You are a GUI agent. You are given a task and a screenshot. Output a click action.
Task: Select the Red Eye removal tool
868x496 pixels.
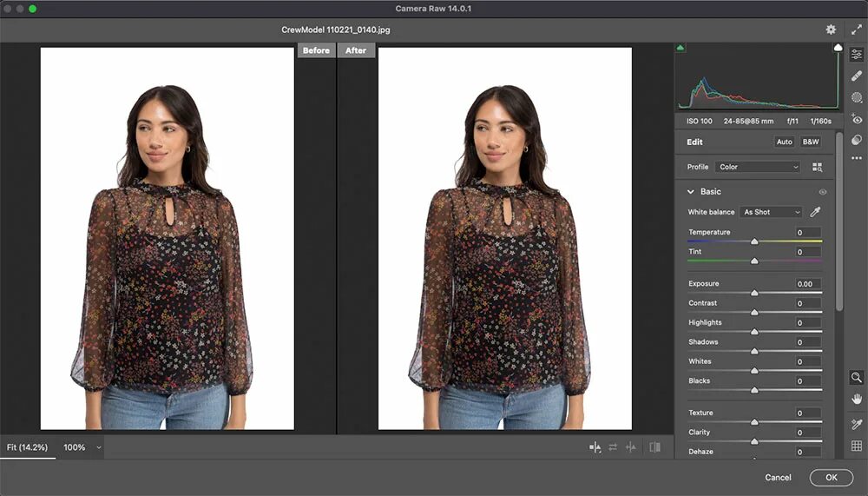[857, 119]
